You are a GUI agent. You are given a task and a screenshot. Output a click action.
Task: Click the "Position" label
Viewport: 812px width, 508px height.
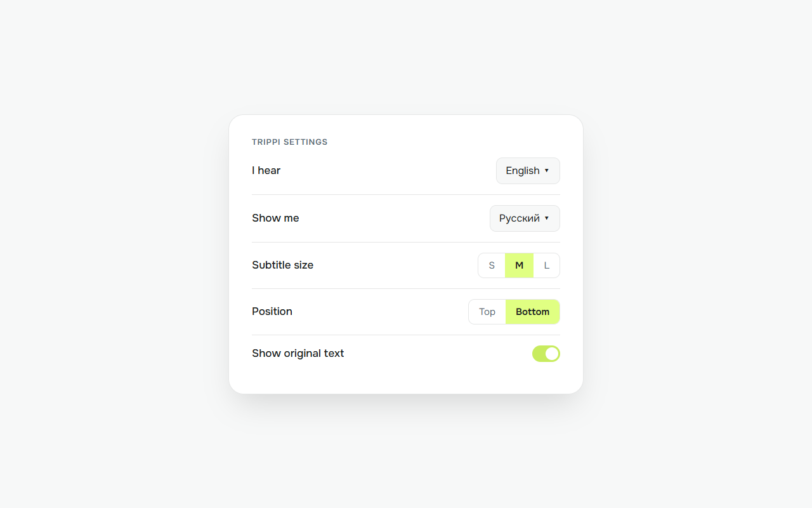272,311
